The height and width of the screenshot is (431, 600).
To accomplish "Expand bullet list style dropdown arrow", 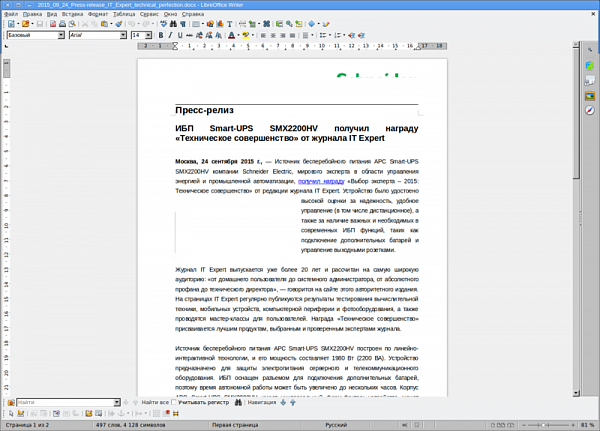I will click(x=330, y=35).
